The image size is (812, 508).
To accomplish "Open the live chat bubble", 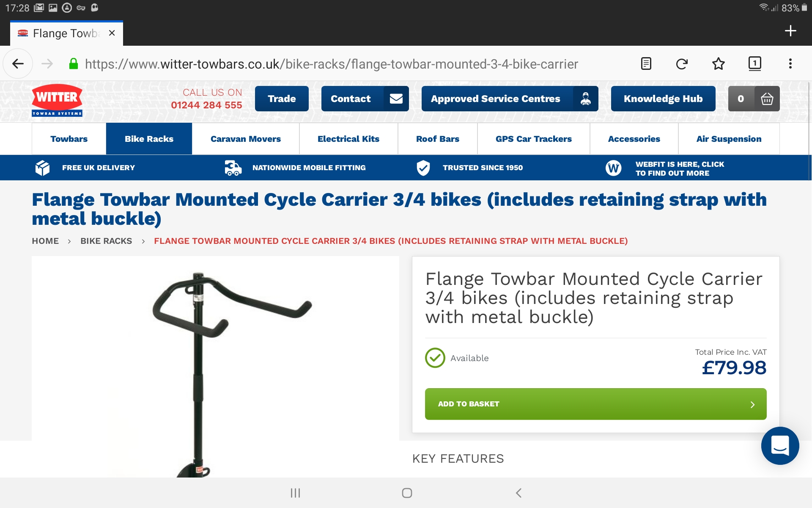I will pos(780,445).
